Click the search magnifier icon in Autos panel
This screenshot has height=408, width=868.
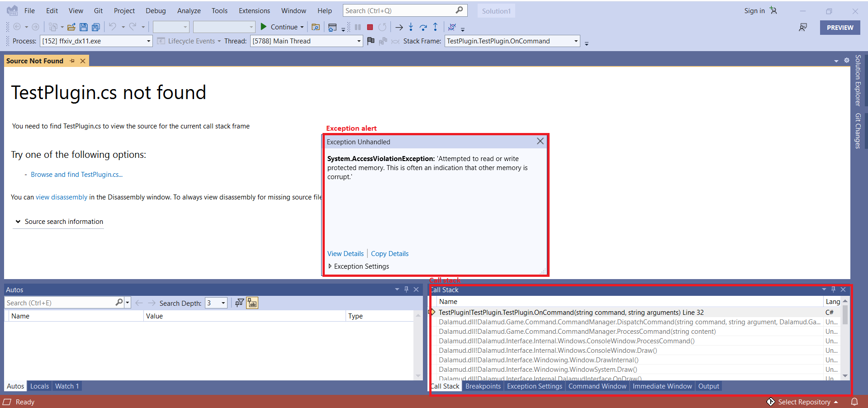(119, 302)
